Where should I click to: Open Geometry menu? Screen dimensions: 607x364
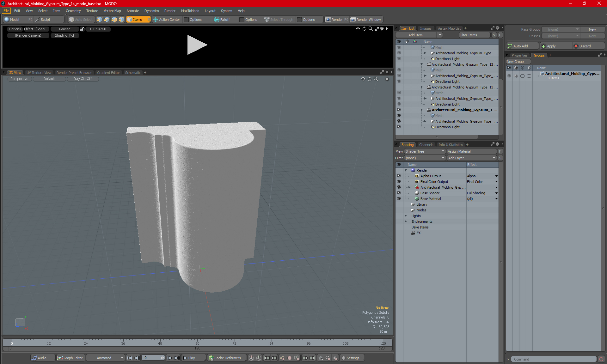click(73, 11)
